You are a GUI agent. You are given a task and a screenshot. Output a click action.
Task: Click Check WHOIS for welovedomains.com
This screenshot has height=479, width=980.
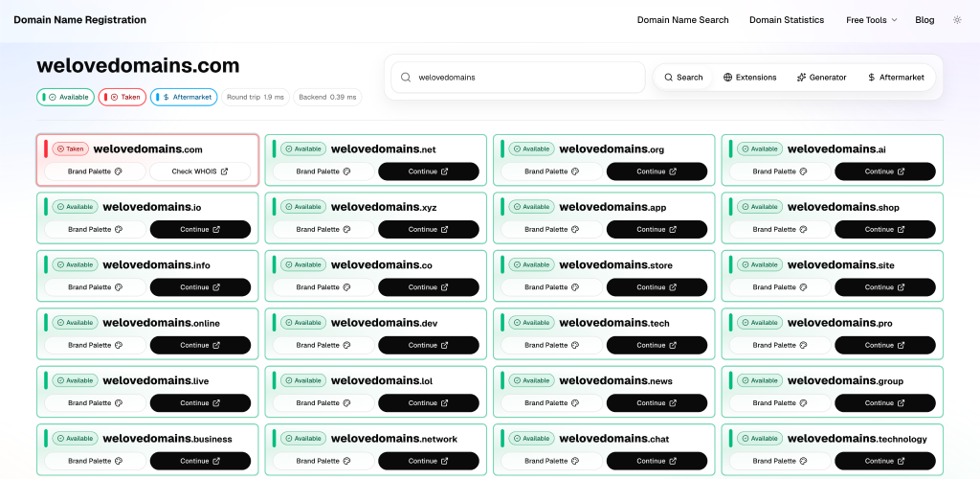(x=200, y=171)
